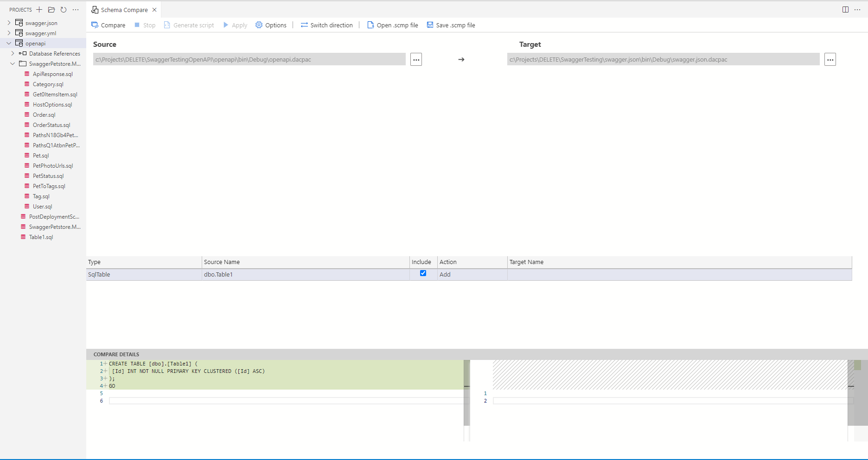Click the Source Name column header
This screenshot has height=460, width=868.
(x=306, y=262)
